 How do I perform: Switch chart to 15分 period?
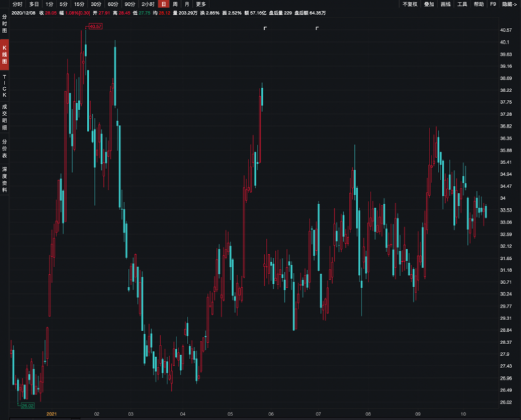[79, 5]
